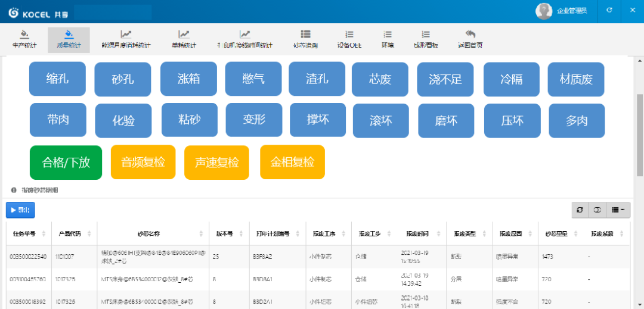Open 能源月度消耗统计 energy consumption tab
Image resolution: width=644 pixels, height=309 pixels.
[126, 40]
